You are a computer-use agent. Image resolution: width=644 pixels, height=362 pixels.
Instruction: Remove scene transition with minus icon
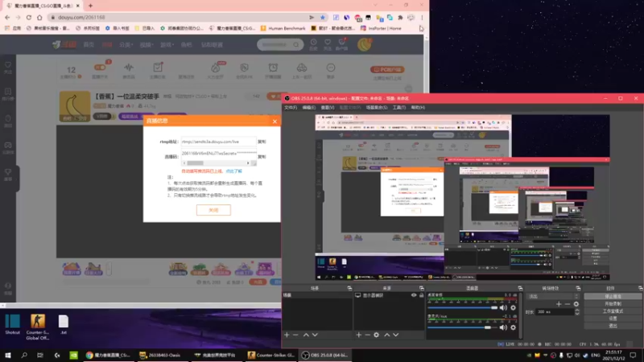568,304
